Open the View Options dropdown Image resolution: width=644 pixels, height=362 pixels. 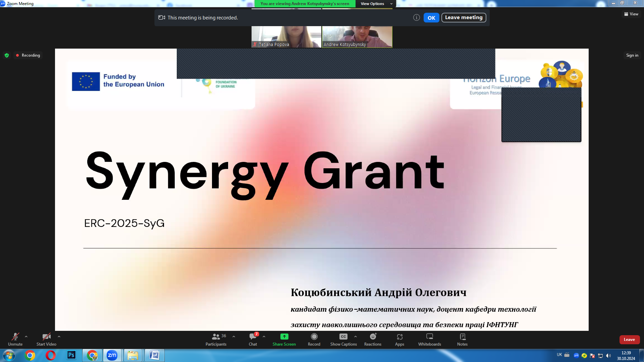click(x=376, y=4)
